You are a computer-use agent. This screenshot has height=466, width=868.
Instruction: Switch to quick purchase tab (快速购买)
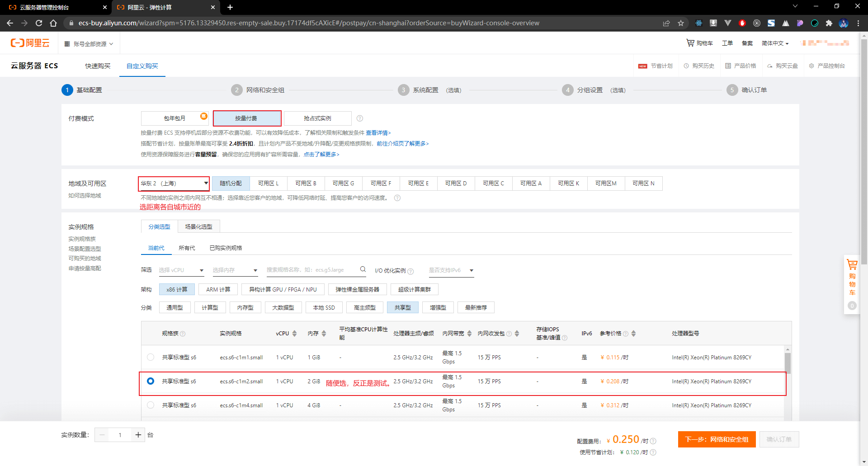(98, 66)
